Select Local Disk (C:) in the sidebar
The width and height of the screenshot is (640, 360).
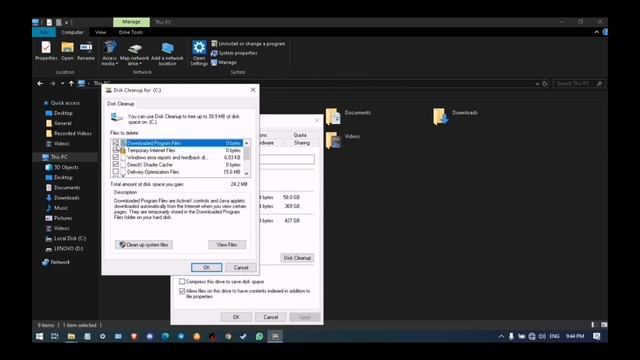point(65,238)
